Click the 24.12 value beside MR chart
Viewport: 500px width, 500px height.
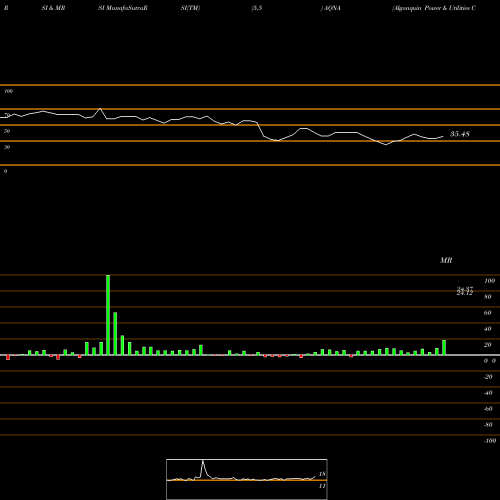coord(465,293)
